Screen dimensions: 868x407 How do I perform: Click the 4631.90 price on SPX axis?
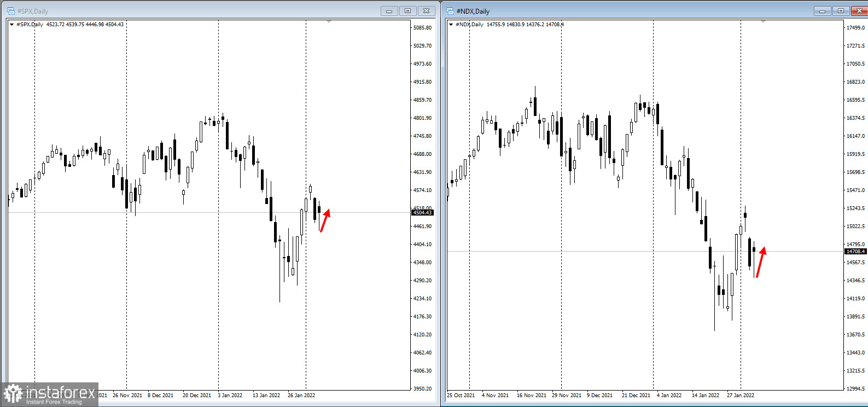click(422, 172)
